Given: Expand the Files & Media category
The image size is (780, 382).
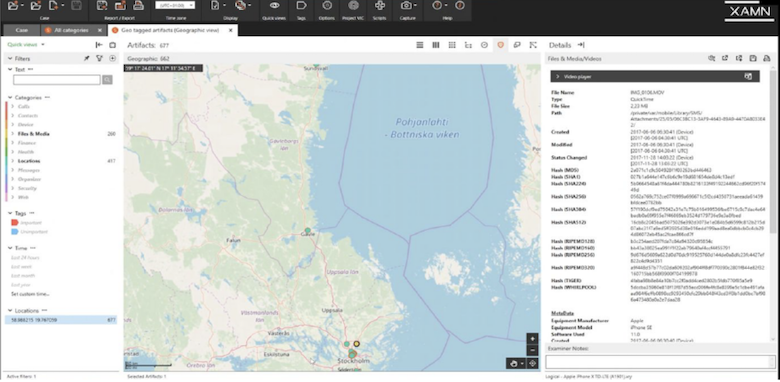Looking at the screenshot, I should (12, 134).
